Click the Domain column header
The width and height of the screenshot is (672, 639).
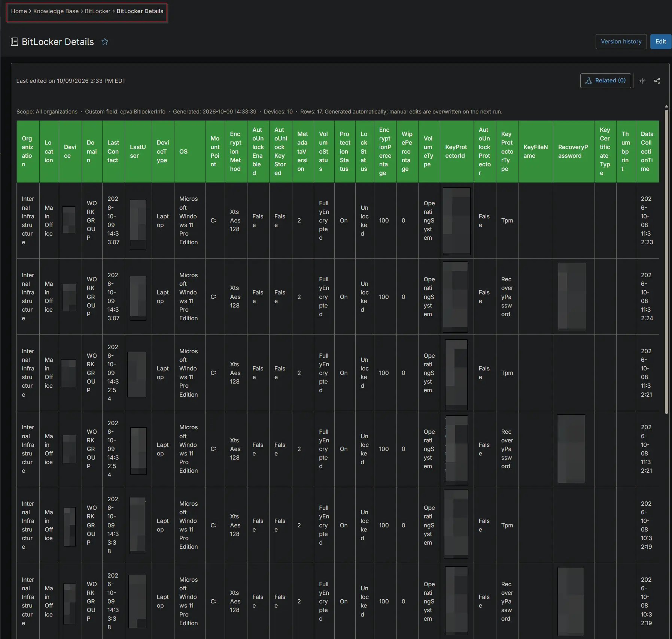click(92, 151)
